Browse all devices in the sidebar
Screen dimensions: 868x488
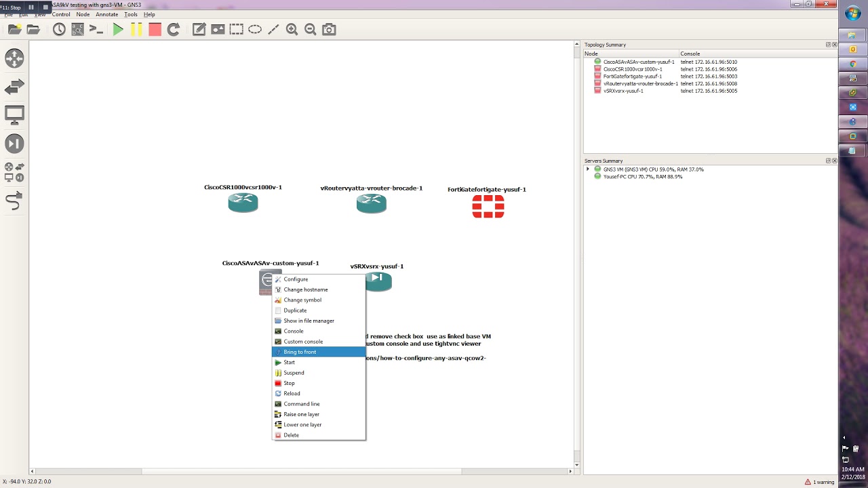click(x=14, y=172)
